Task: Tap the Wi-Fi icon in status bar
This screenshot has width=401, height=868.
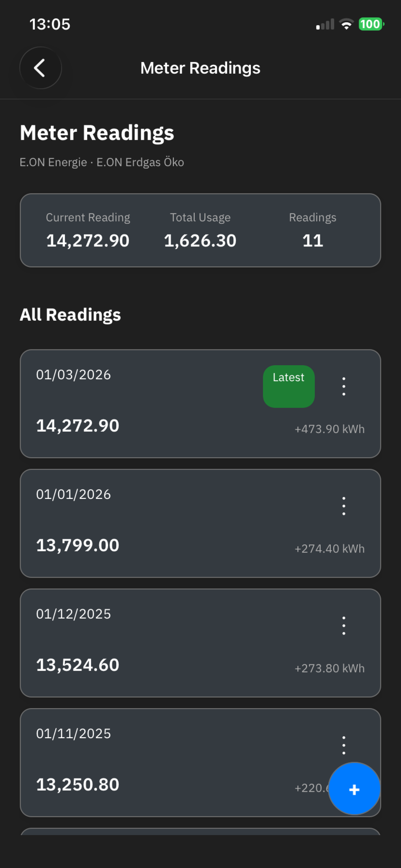Action: pos(346,24)
